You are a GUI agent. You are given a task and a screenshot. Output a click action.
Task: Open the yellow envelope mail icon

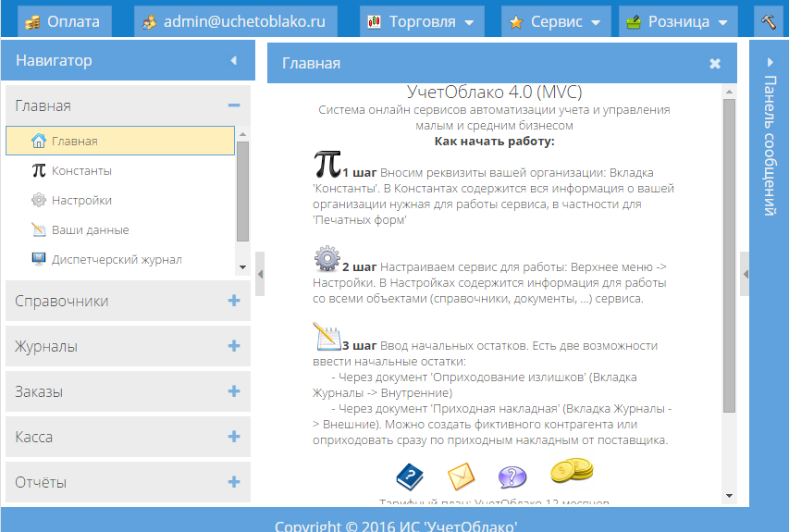[461, 476]
